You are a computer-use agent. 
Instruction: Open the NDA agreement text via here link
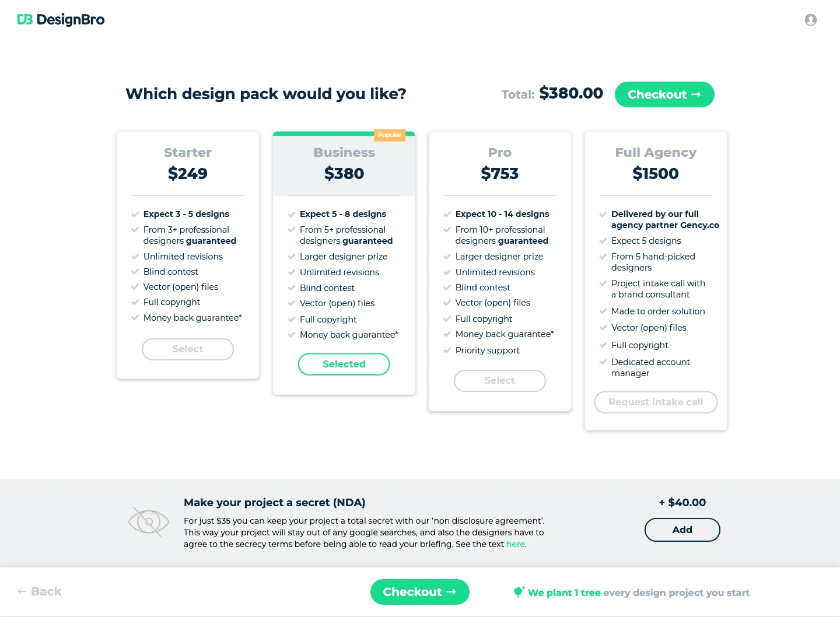click(516, 544)
